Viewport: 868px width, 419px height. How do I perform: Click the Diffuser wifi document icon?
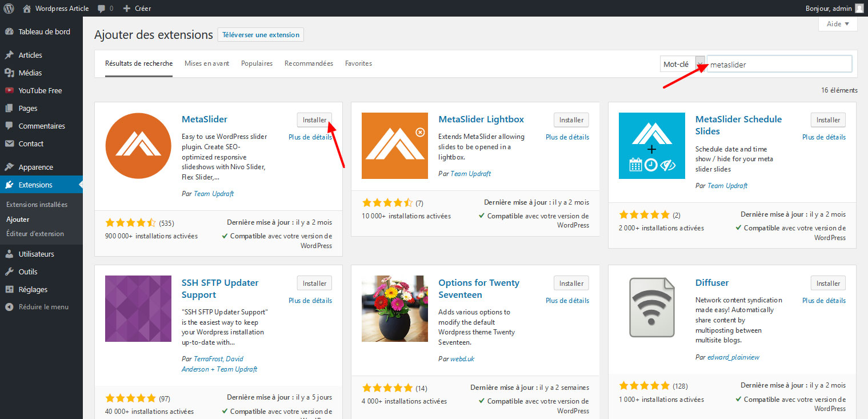point(652,309)
